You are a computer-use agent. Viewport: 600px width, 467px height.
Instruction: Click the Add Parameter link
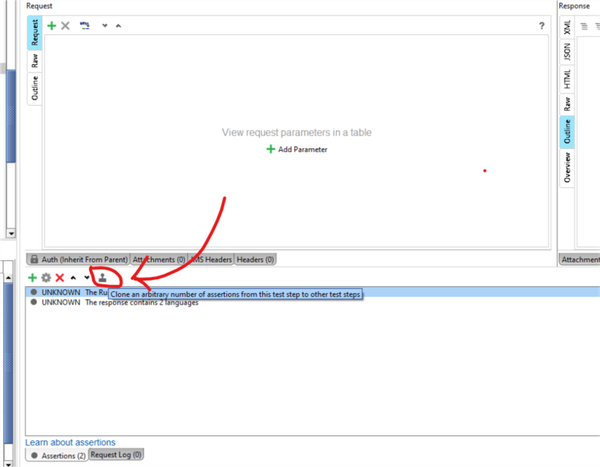[297, 149]
